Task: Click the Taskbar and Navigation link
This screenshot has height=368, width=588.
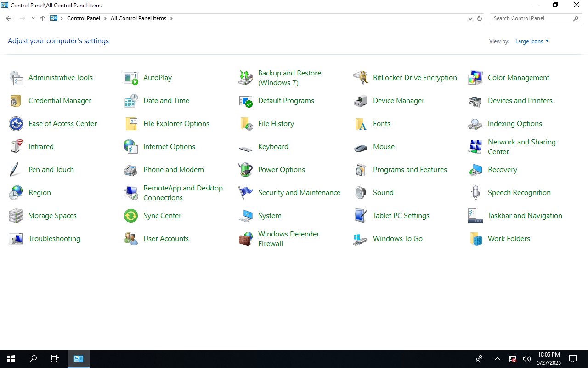Action: pyautogui.click(x=525, y=216)
